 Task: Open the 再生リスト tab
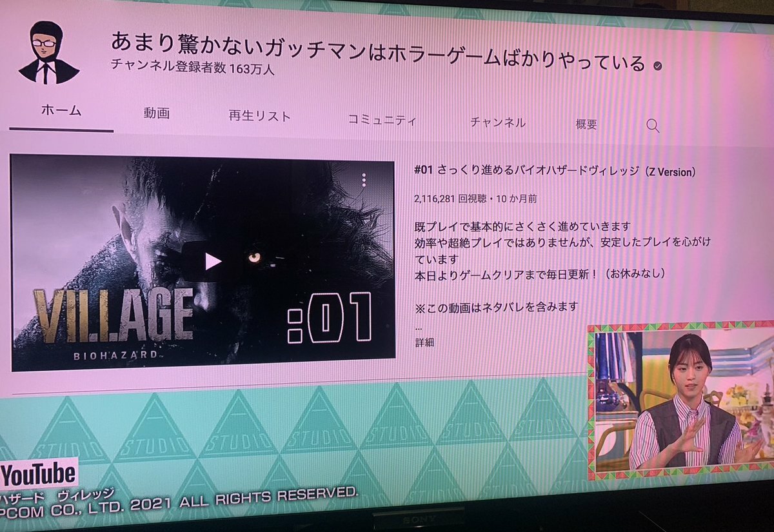click(x=259, y=116)
